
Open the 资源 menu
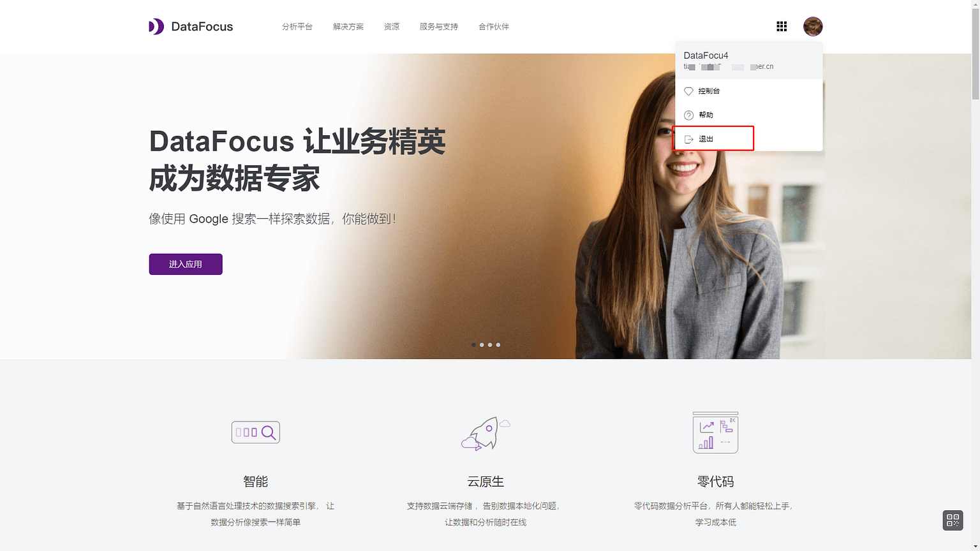392,27
